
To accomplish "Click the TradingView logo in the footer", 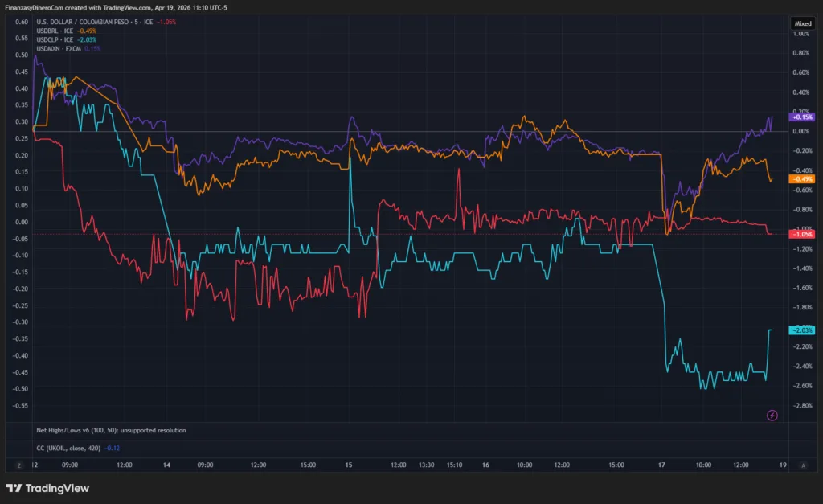I will tap(47, 488).
